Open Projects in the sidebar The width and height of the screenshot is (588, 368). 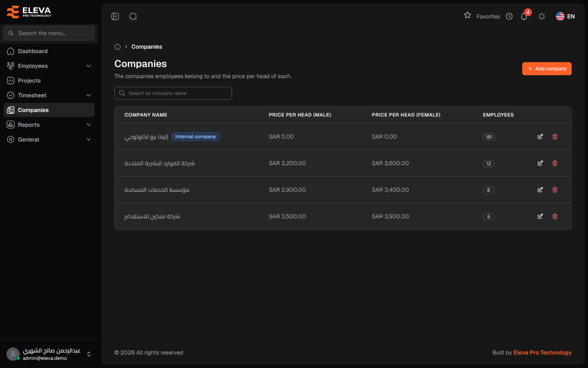(49, 81)
